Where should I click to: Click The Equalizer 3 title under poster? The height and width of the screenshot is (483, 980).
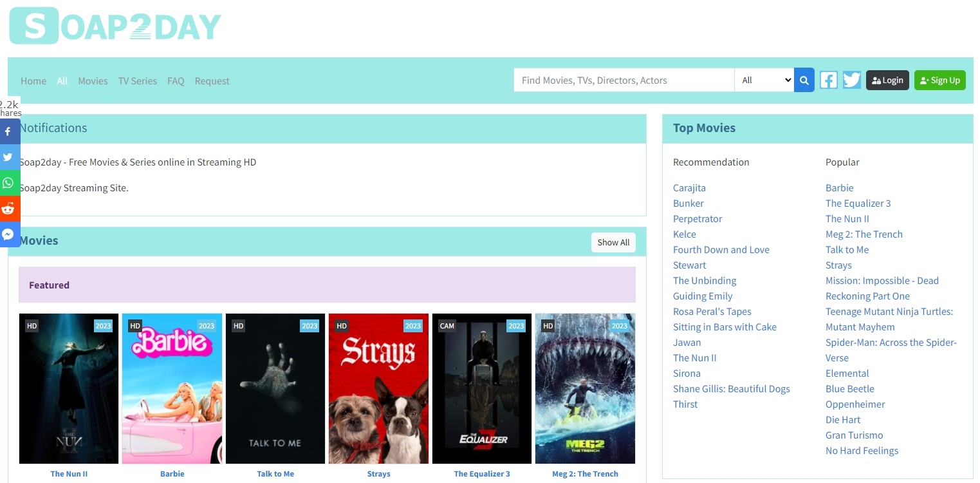(x=482, y=474)
